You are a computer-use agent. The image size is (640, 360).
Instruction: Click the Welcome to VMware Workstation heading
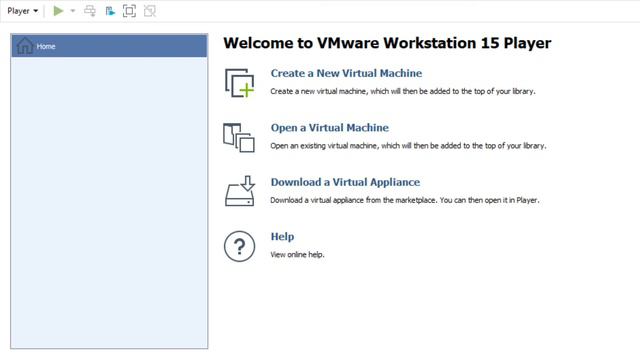point(387,43)
